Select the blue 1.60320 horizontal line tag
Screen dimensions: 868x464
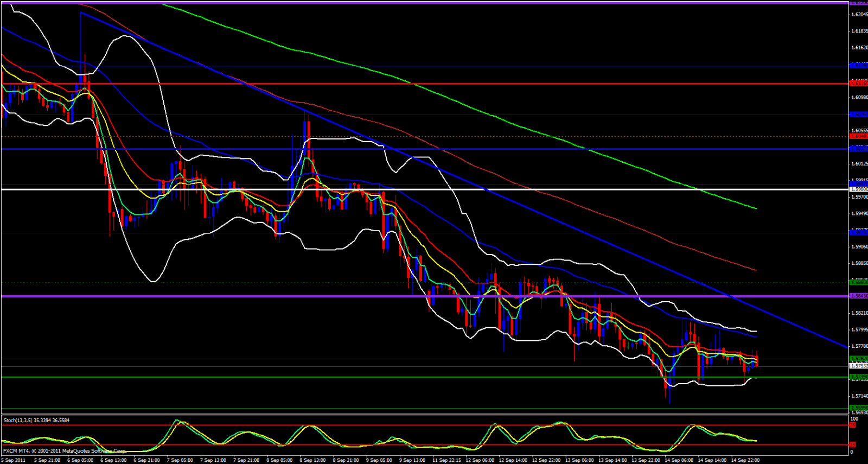[x=858, y=148]
